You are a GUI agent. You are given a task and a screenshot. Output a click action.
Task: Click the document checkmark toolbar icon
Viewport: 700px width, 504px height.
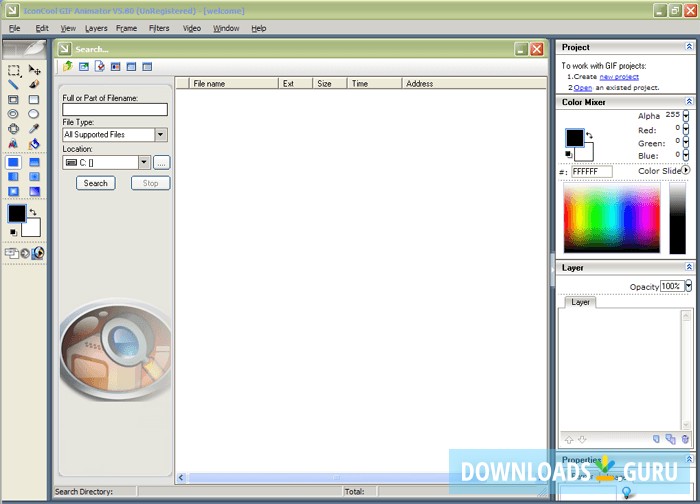point(100,67)
